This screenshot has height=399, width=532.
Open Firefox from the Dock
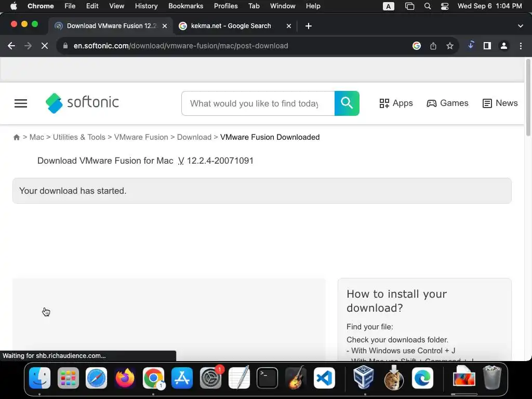pos(125,378)
